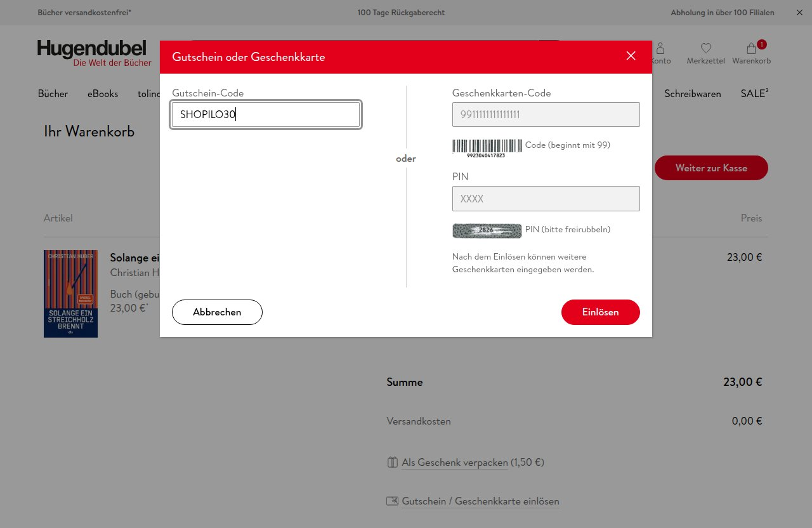Image resolution: width=812 pixels, height=528 pixels.
Task: Focus the PIN input field
Action: pyautogui.click(x=546, y=199)
